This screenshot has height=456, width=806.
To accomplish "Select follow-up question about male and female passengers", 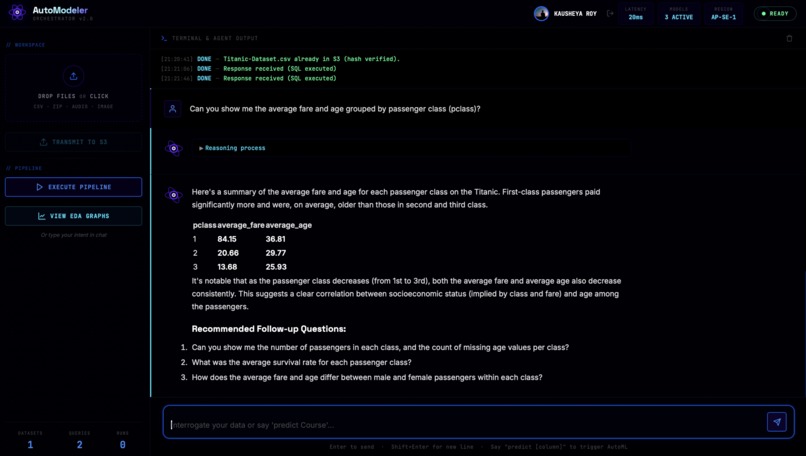I will [367, 377].
